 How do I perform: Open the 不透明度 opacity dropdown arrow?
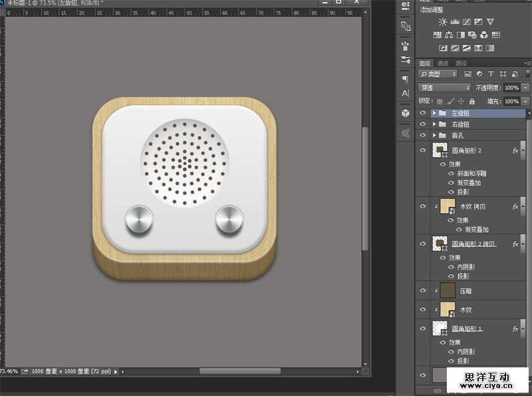click(x=525, y=88)
